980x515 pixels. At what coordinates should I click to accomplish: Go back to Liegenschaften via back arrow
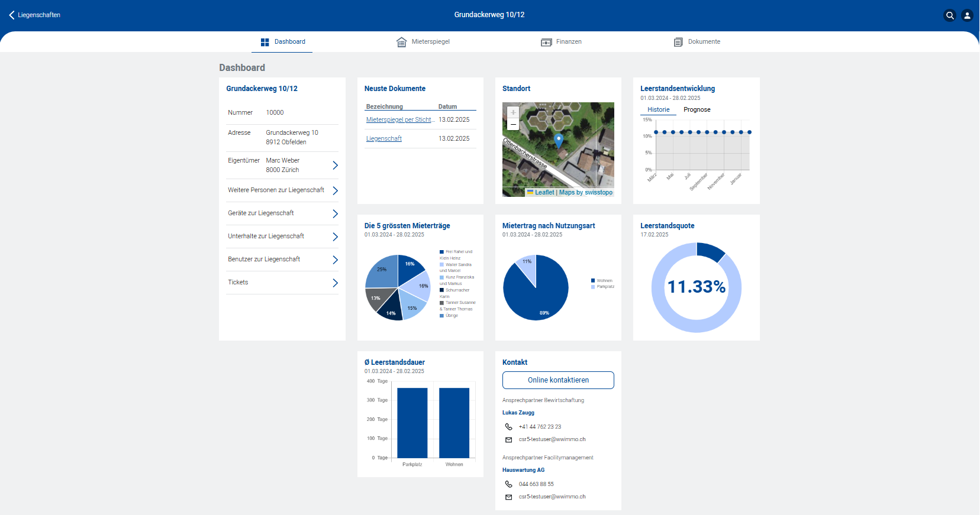(x=12, y=15)
